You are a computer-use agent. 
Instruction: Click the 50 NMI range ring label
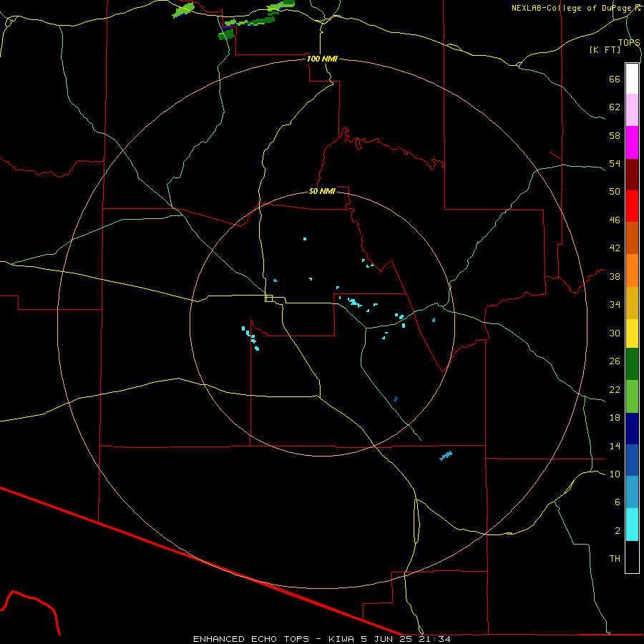322,191
